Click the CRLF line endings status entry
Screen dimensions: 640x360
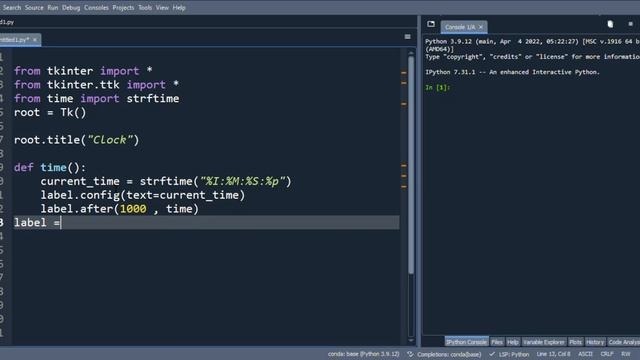point(607,354)
